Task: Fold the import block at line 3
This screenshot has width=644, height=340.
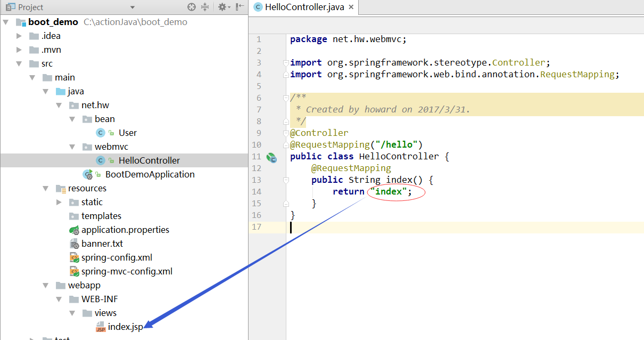Action: (x=286, y=62)
